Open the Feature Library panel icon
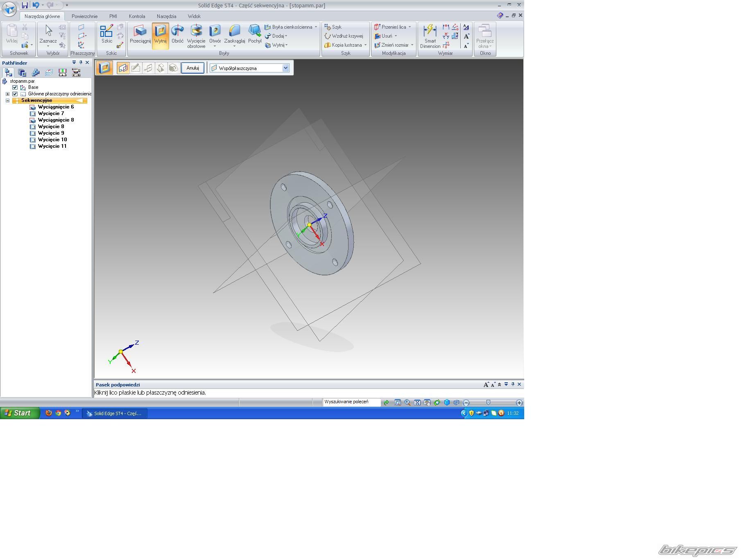This screenshot has width=747, height=560. point(22,72)
